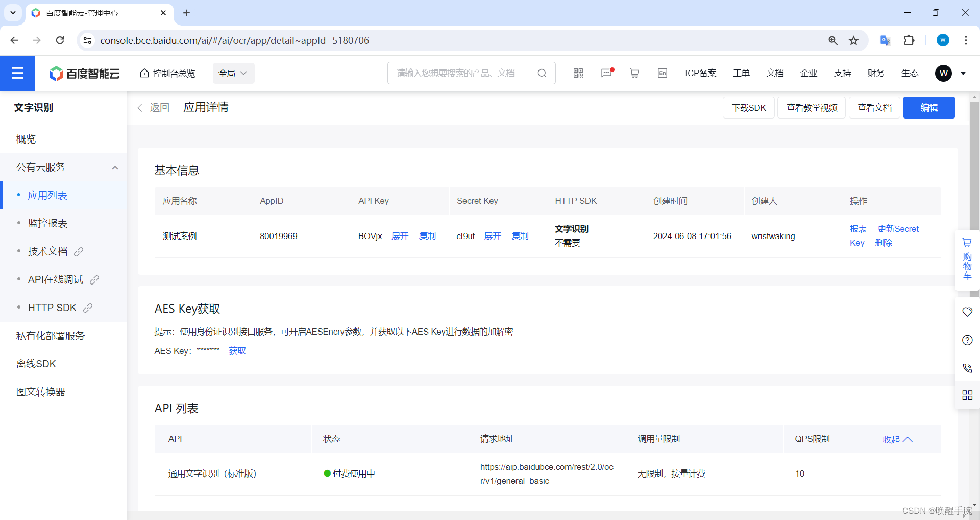Open 控制台总览 in the header
This screenshot has width=980, height=520.
(x=167, y=73)
